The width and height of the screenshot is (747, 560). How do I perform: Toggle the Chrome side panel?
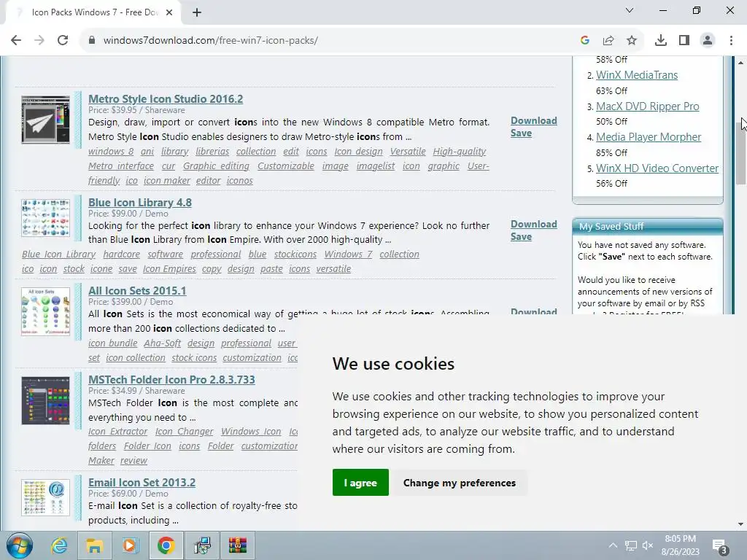pyautogui.click(x=684, y=41)
